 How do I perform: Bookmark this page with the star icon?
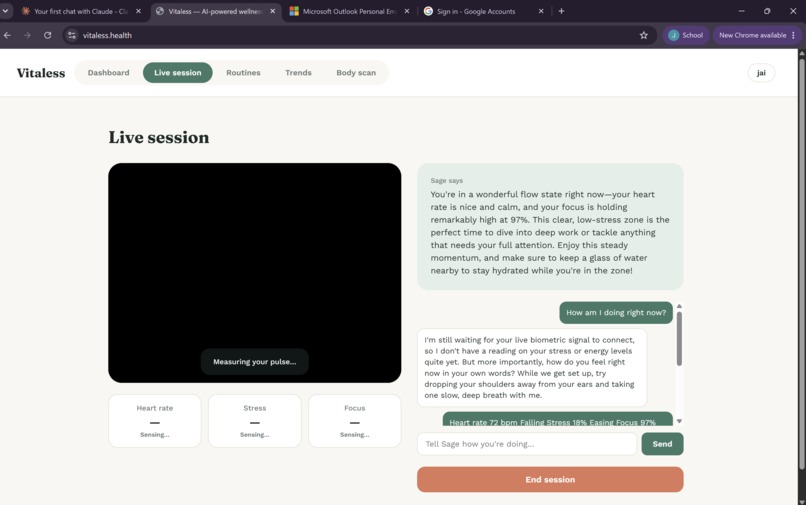[644, 35]
